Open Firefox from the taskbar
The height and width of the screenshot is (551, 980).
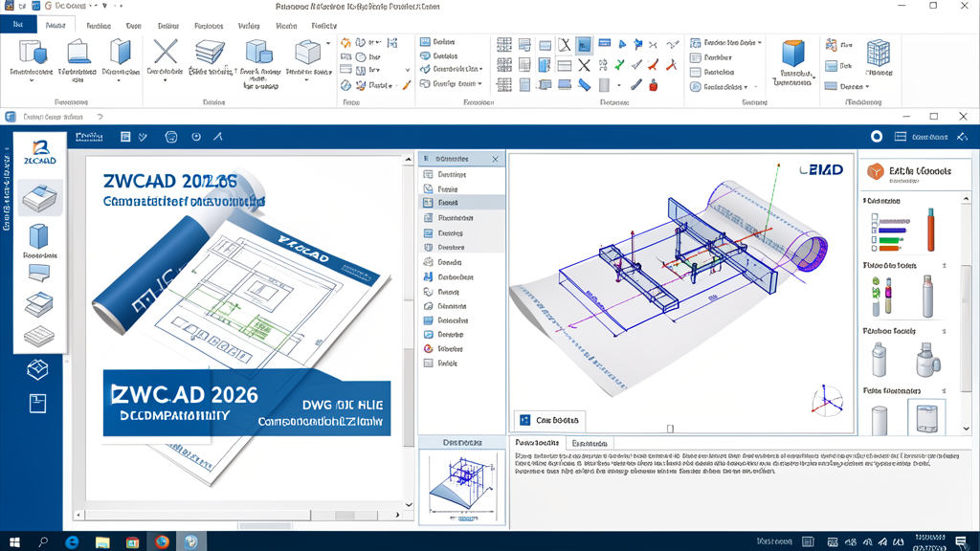coord(162,541)
